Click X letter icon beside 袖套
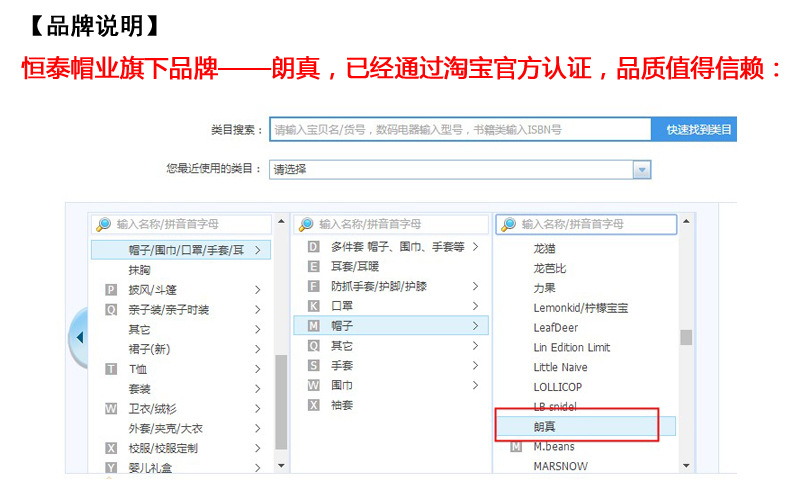 [313, 405]
